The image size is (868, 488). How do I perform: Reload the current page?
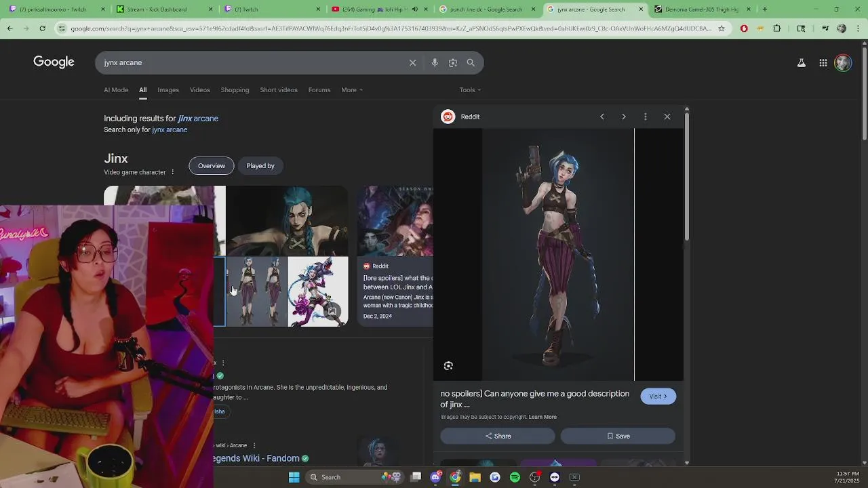pyautogui.click(x=42, y=28)
